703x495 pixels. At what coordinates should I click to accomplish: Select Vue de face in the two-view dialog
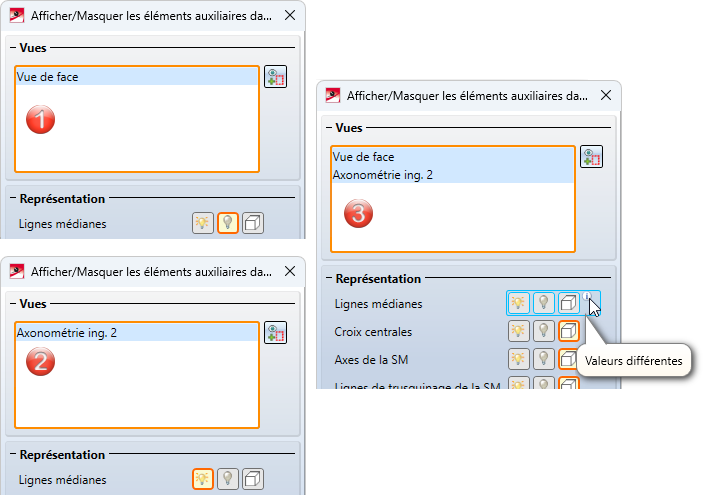point(453,156)
